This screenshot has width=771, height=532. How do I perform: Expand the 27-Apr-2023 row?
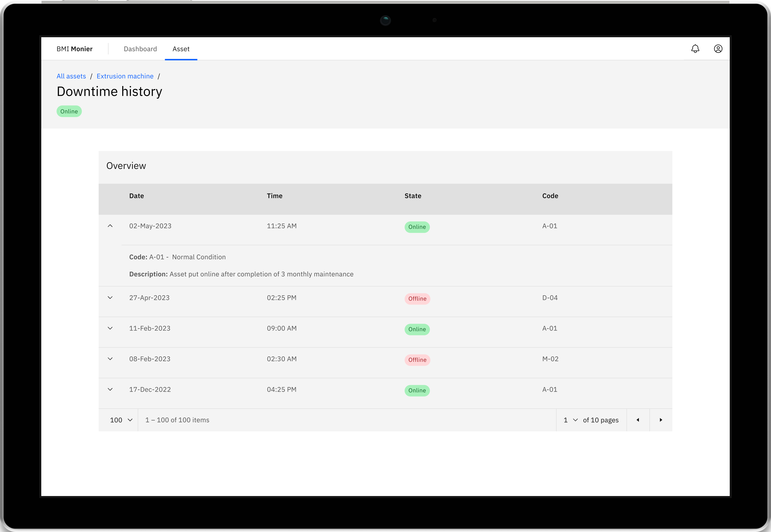(110, 298)
